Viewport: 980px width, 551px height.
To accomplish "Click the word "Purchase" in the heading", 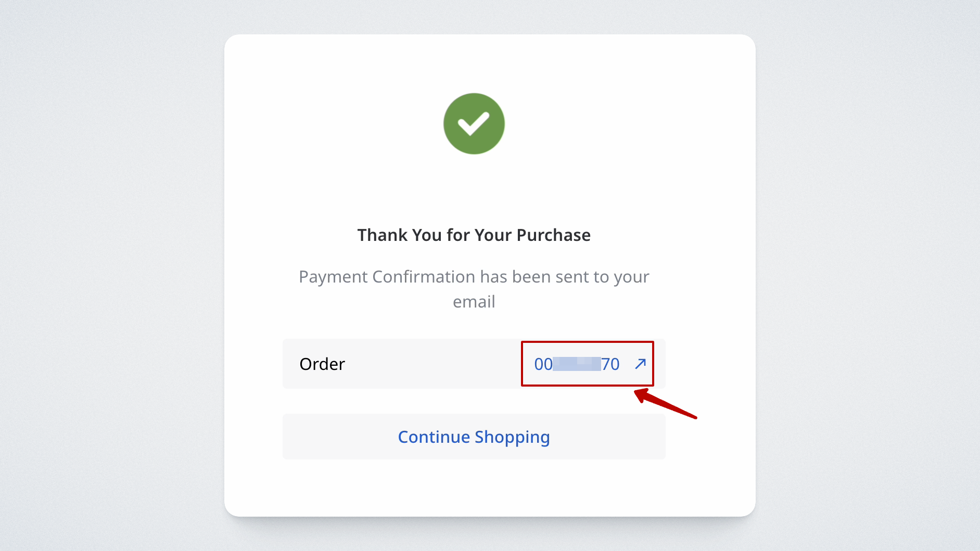I will [x=553, y=235].
